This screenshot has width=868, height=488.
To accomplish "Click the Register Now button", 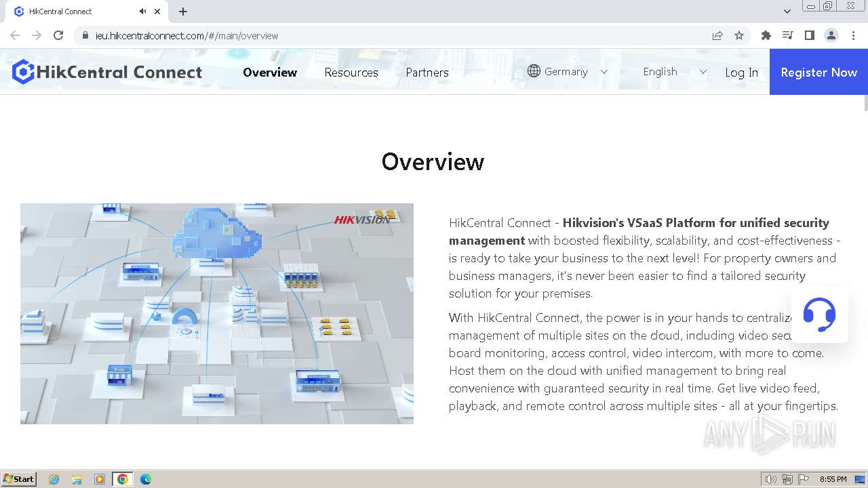I will pos(818,72).
